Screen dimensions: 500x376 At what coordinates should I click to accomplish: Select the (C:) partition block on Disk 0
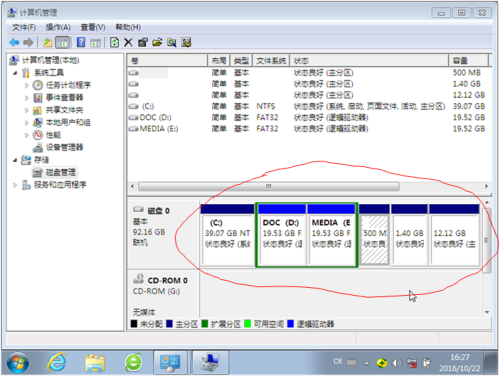click(227, 235)
